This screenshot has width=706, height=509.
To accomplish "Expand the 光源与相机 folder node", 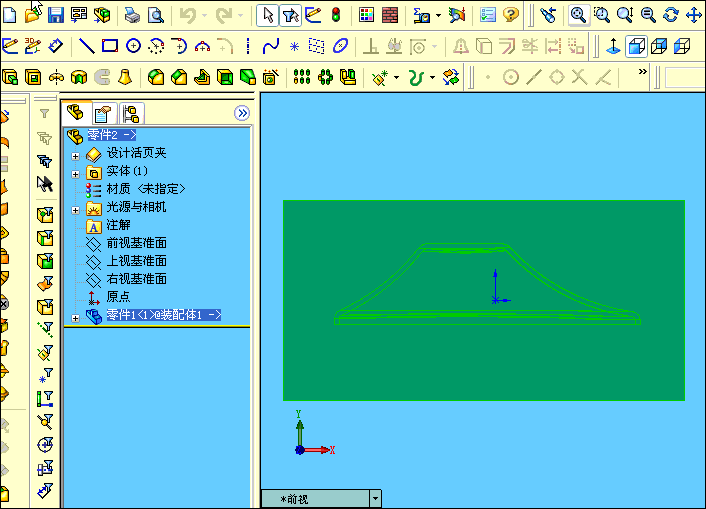I will pos(75,210).
